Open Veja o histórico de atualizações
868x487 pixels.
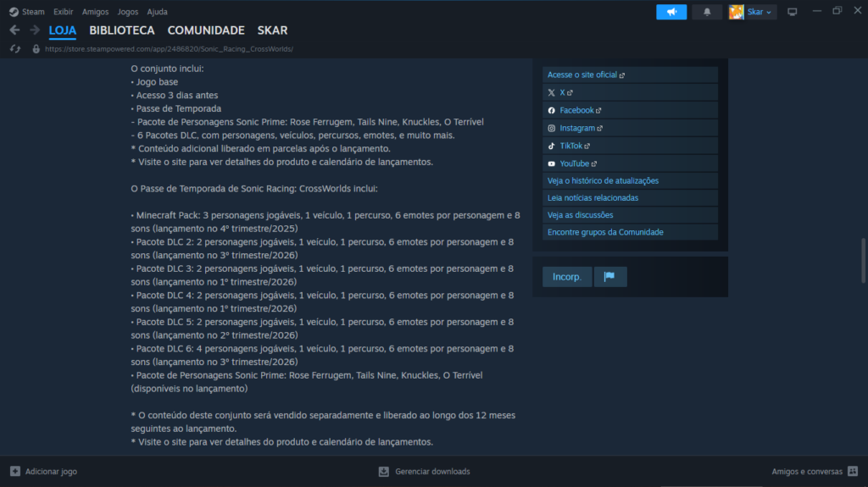point(603,180)
